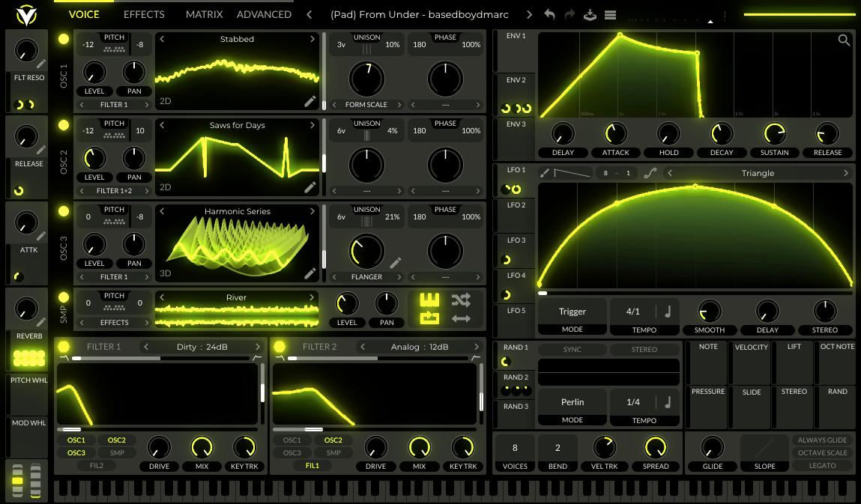
Task: Edit Harmonic Series wavetable pencil icon
Action: pos(310,273)
